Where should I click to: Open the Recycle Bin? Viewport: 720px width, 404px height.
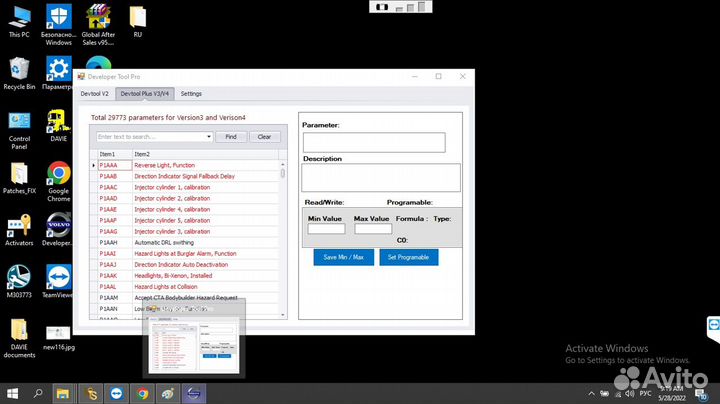coord(19,73)
